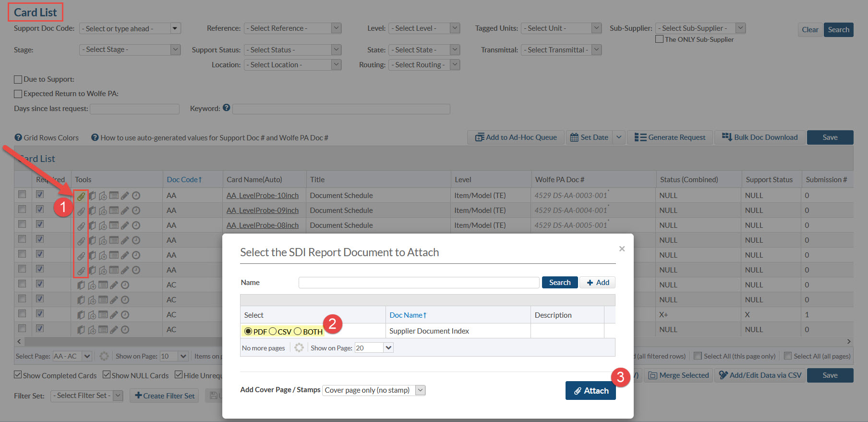Screen dimensions: 868x422
Task: Click pencil edit icon for AA_LevelProbe-09inch
Action: [125, 211]
